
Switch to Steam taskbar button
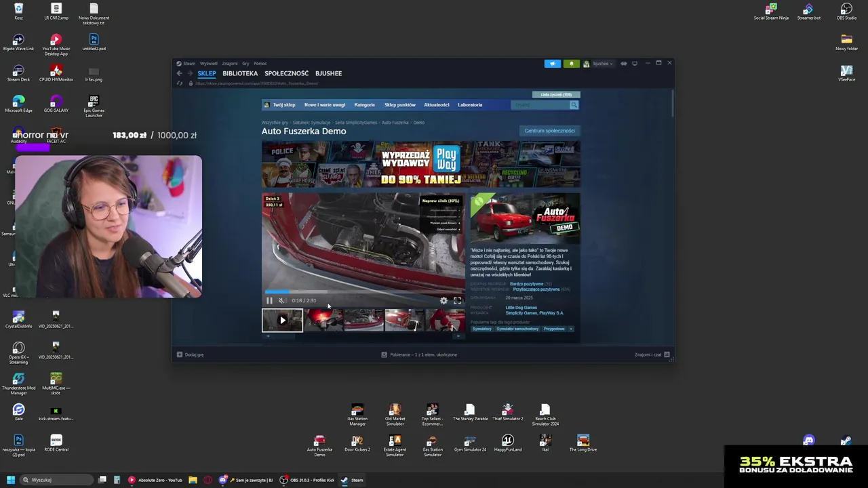tap(352, 480)
